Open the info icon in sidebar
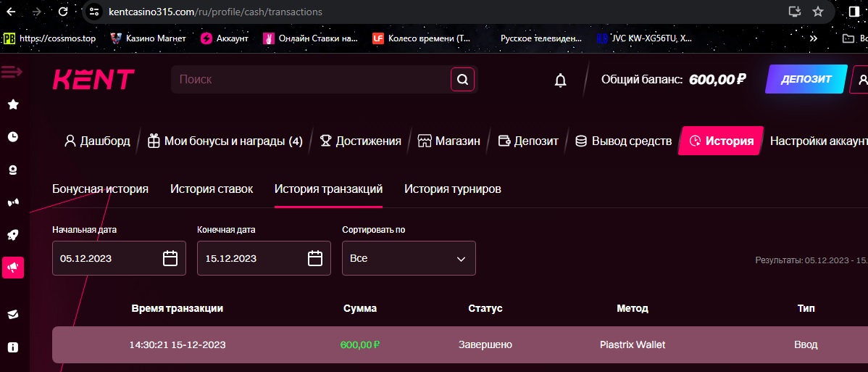The height and width of the screenshot is (372, 868). tap(13, 347)
